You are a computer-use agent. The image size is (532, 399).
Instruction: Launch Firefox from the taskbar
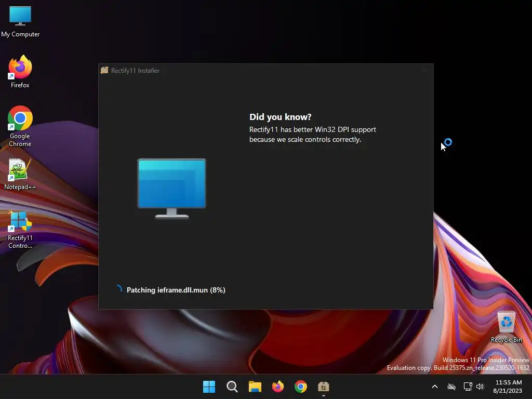(x=278, y=387)
